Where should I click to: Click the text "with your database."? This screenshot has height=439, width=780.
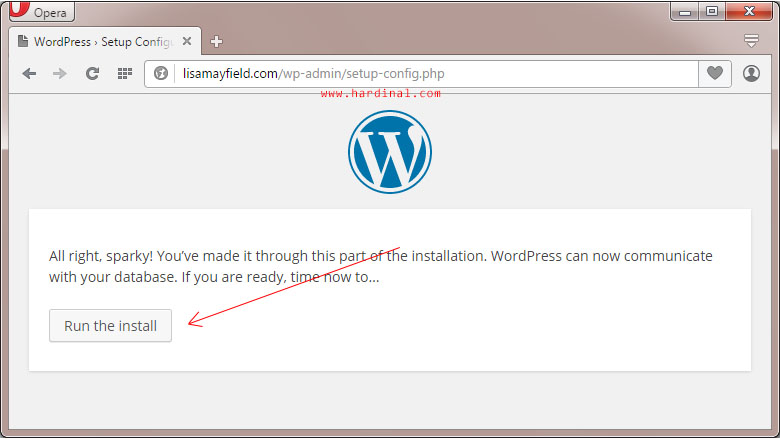113,277
